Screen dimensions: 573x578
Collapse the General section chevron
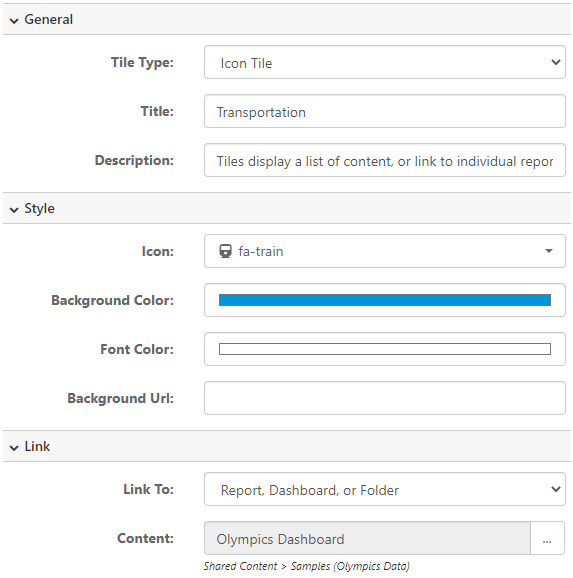14,21
